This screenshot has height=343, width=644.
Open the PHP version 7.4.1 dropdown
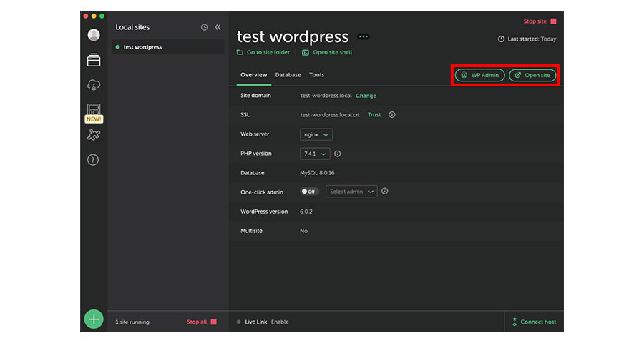[315, 154]
